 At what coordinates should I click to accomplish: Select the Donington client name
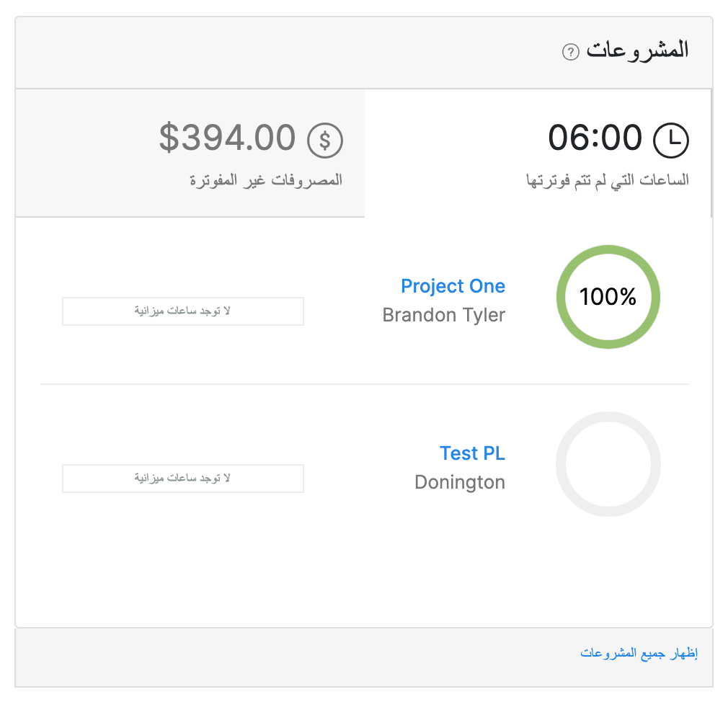click(460, 482)
